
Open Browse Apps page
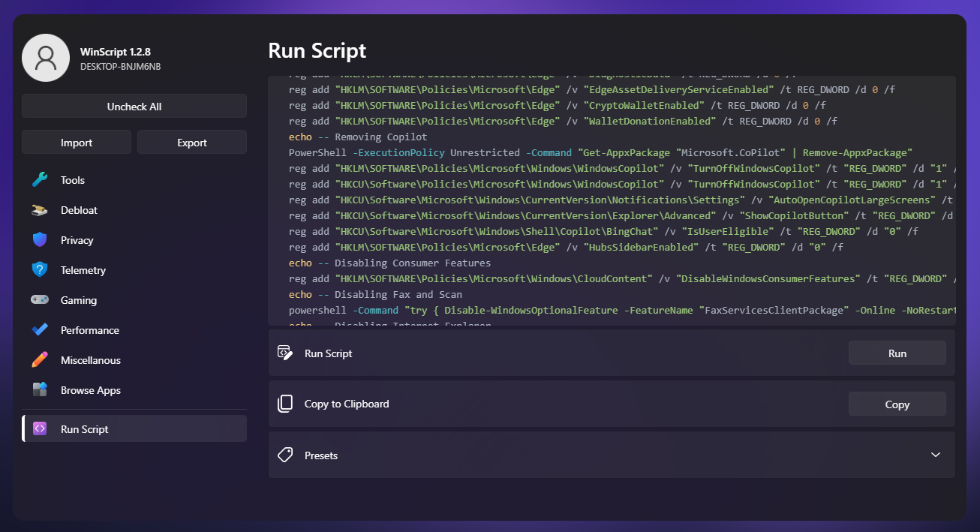(134, 390)
